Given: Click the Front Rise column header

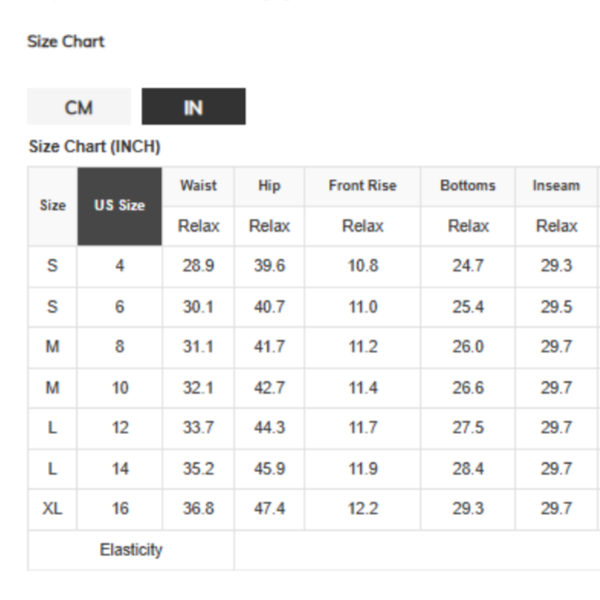Looking at the screenshot, I should 362,186.
